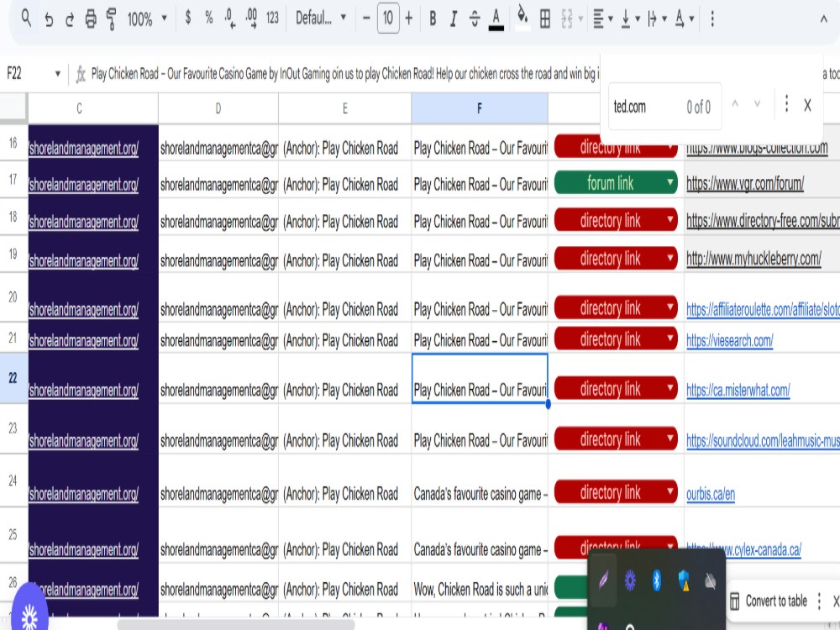Image resolution: width=840 pixels, height=630 pixels.
Task: Open more number formats (123)
Action: 272,18
